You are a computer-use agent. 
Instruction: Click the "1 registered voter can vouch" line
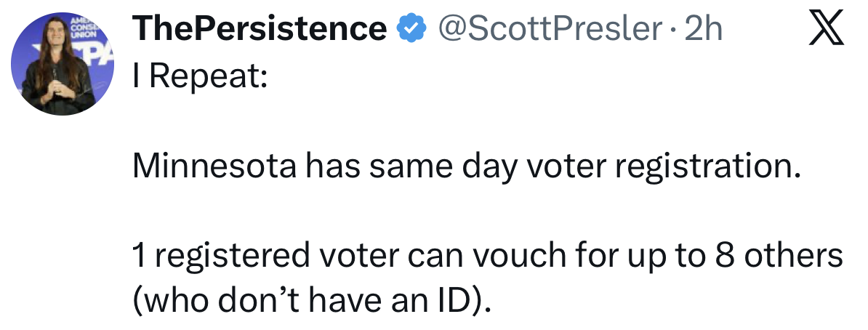coord(486,255)
